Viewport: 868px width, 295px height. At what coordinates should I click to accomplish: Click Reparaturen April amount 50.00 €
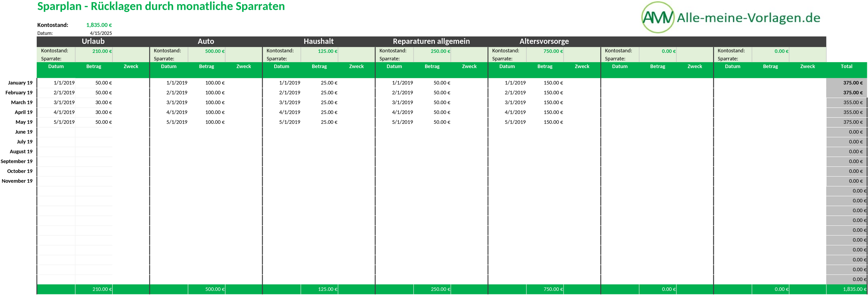click(x=442, y=112)
